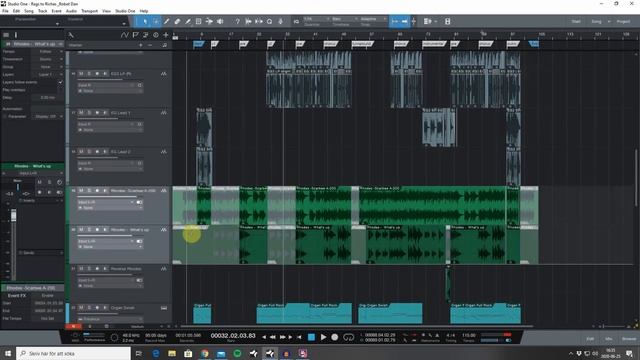Click the Record button in transport
640x360 pixels.
coord(335,337)
